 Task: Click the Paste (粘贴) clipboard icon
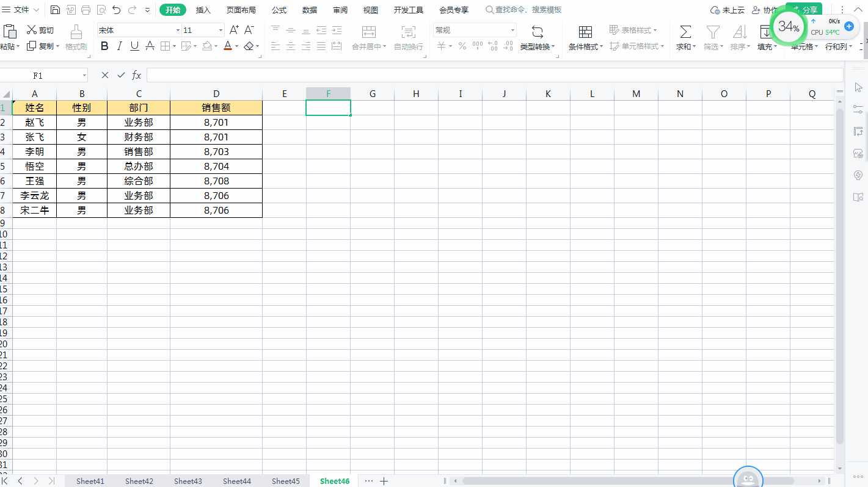click(x=10, y=31)
